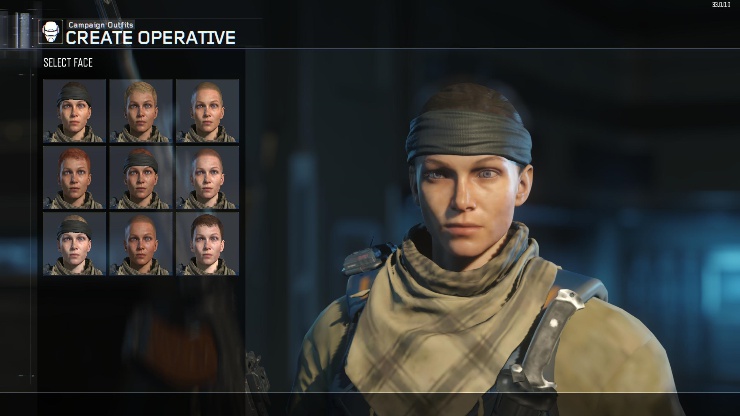Select the face with short brown hair
Image resolution: width=740 pixels, height=416 pixels.
click(207, 244)
